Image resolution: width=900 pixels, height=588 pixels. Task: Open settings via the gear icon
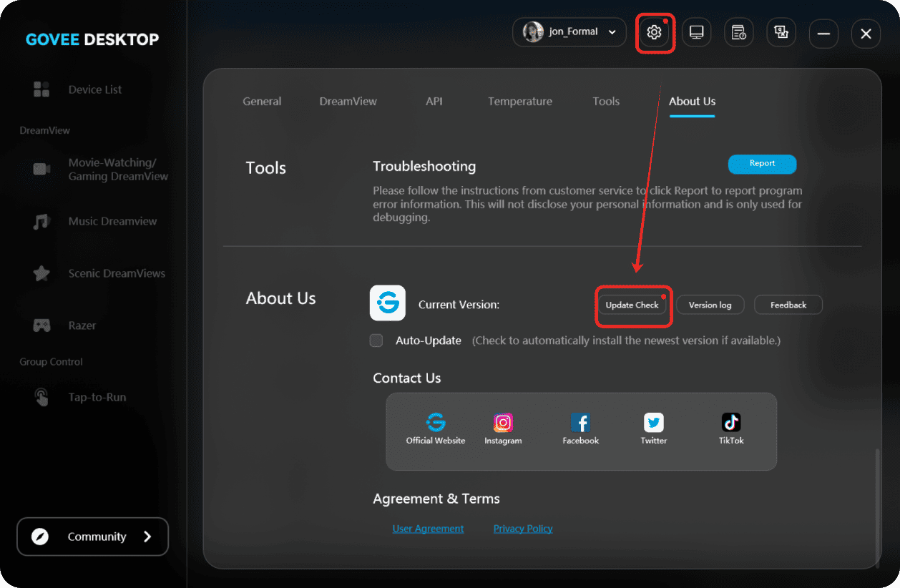click(x=654, y=33)
